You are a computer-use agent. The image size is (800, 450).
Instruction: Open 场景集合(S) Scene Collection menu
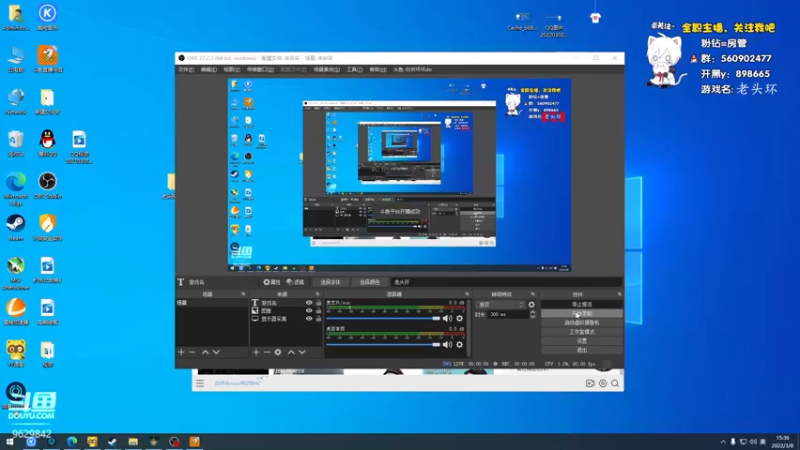click(x=327, y=69)
